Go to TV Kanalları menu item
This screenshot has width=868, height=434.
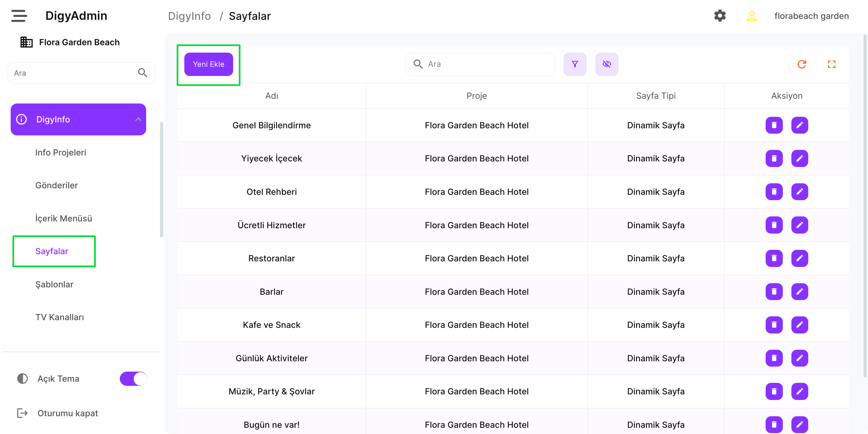point(60,317)
